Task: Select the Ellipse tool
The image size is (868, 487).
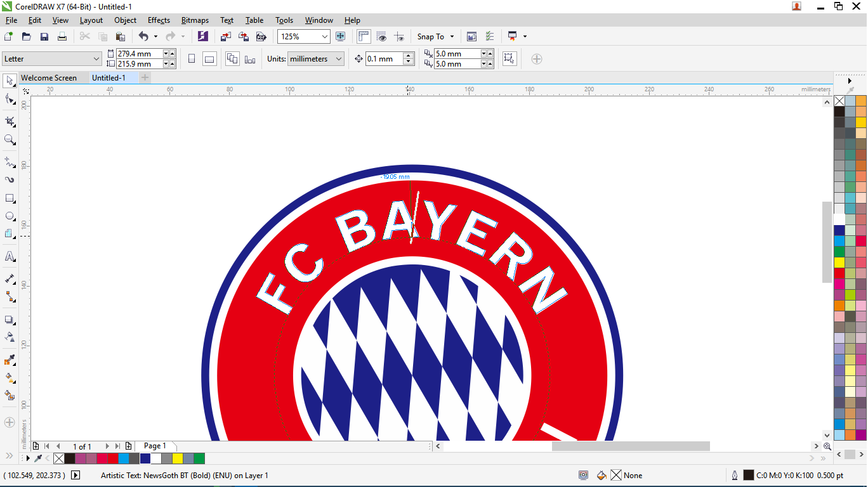Action: point(10,216)
